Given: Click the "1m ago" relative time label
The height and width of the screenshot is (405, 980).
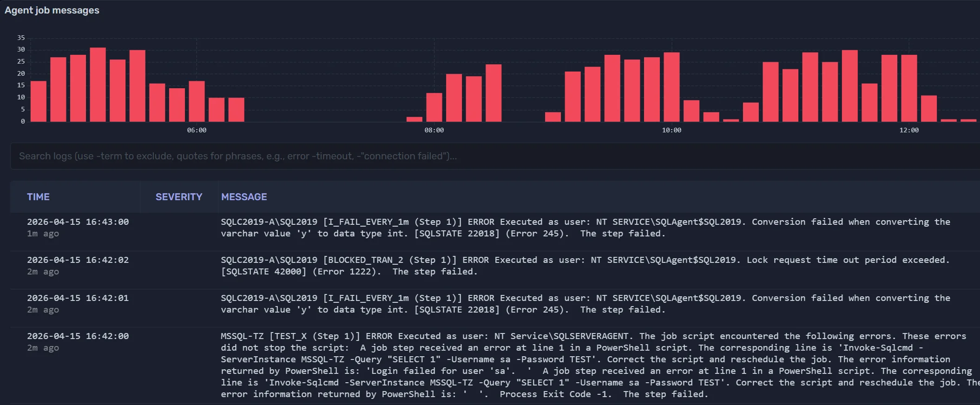Looking at the screenshot, I should 43,234.
